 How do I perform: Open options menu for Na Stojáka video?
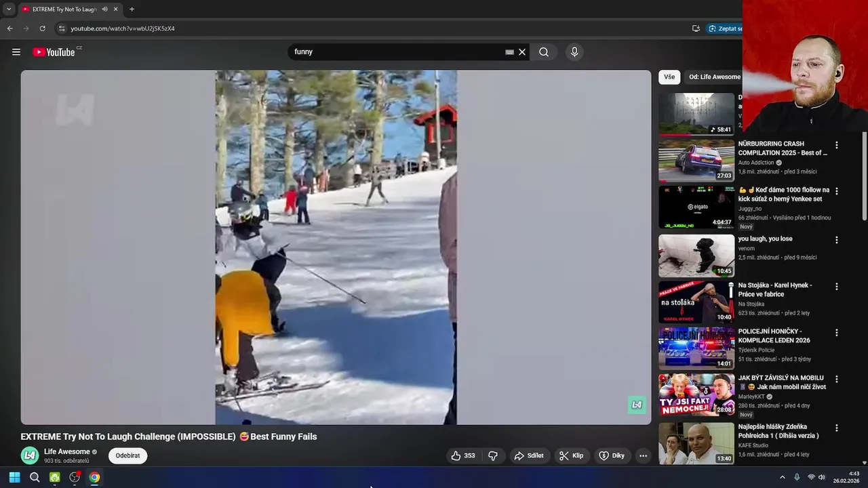(836, 287)
